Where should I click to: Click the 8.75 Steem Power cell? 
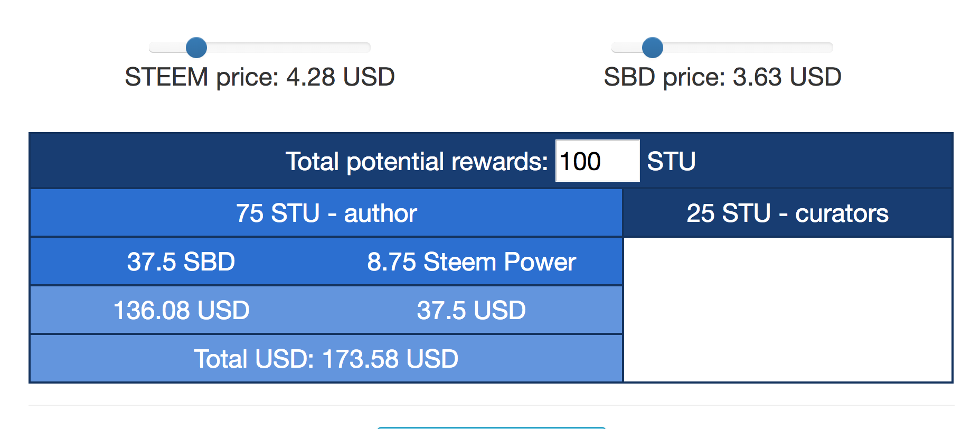pos(472,262)
